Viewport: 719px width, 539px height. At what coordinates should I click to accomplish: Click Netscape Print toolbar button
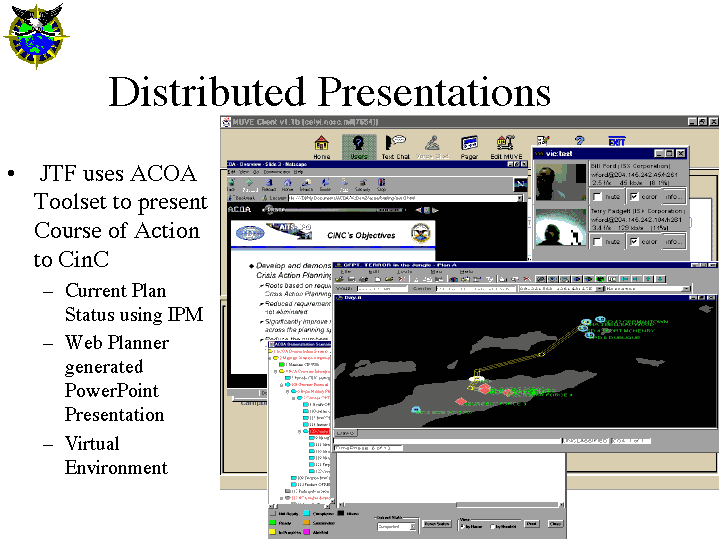[344, 185]
